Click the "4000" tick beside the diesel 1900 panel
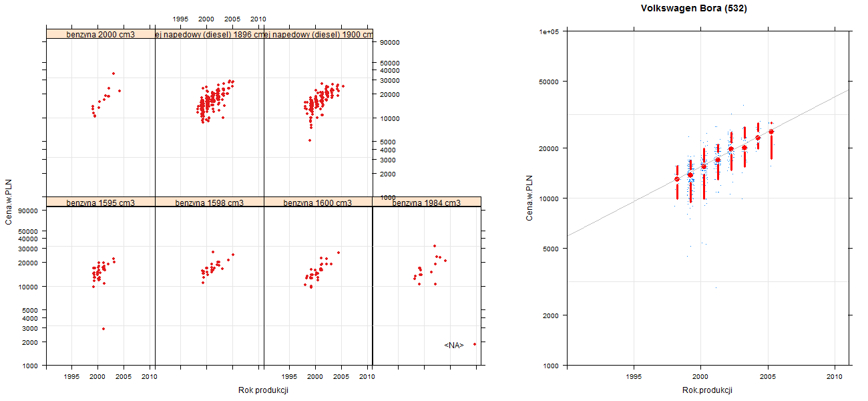This screenshot has height=401, width=868. click(x=388, y=150)
